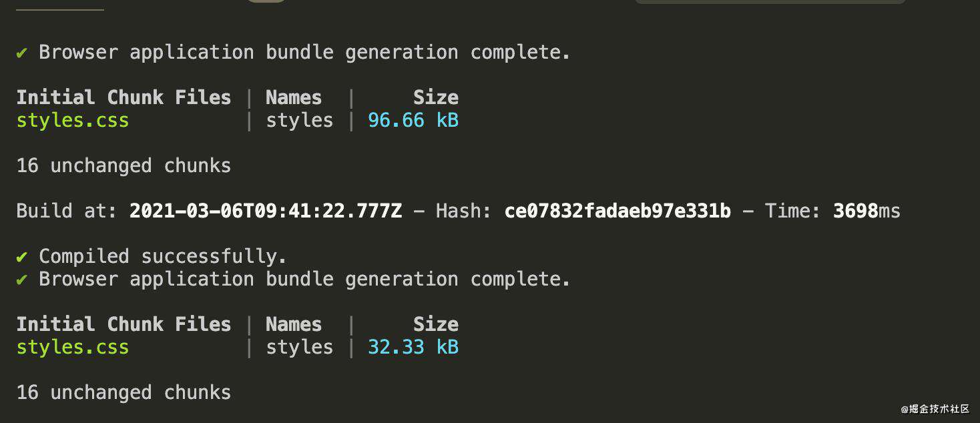Click the Initial Chunk Files header above 96.66 kB
980x423 pixels.
[x=124, y=98]
